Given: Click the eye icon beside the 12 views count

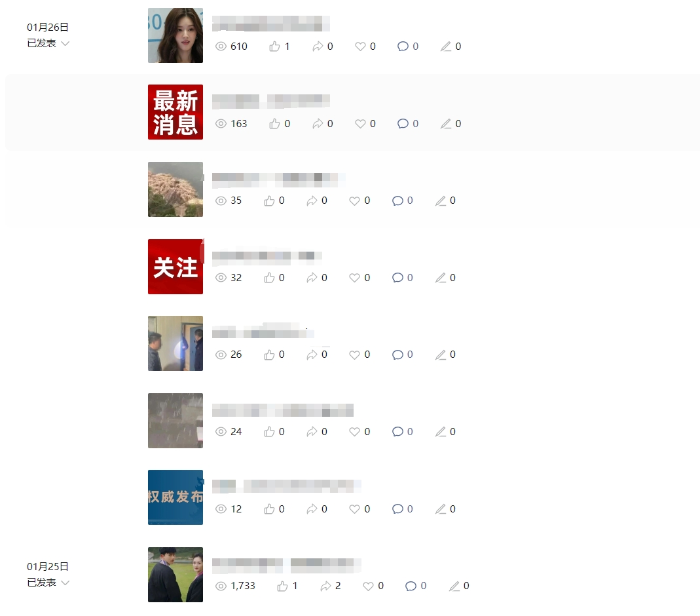Looking at the screenshot, I should point(221,509).
